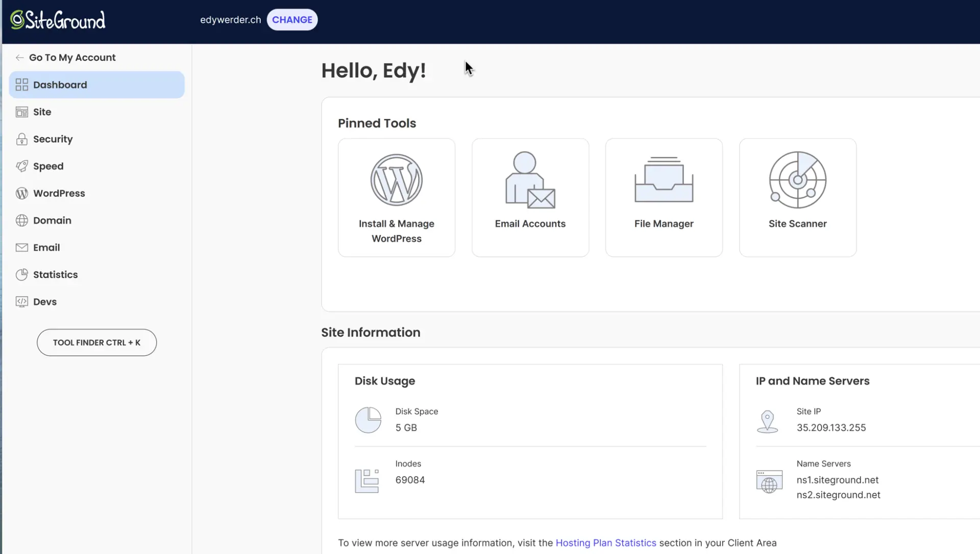Select Install & Manage WordPress tool
Screen dimensions: 980x554
[397, 197]
